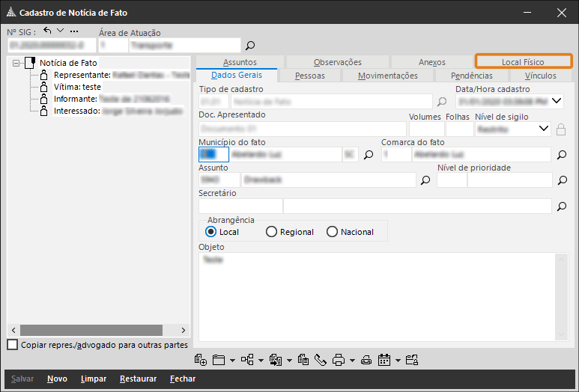This screenshot has height=392, width=579.
Task: Toggle Copiar repres./advogado para outras partes checkbox
Action: 12,345
